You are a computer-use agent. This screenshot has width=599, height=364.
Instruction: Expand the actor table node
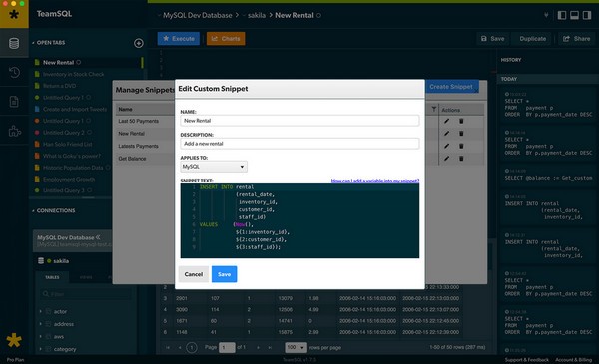[x=41, y=311]
